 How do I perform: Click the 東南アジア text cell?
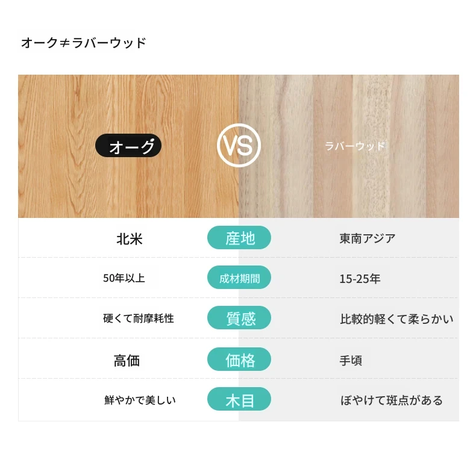tap(368, 238)
